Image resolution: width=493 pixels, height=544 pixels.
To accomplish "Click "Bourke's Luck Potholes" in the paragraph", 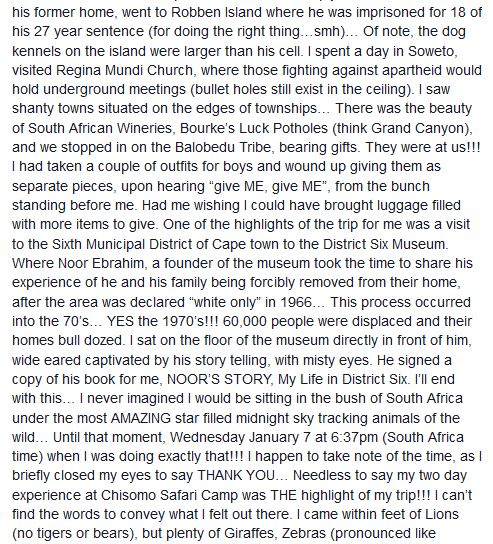I will click(x=254, y=128).
